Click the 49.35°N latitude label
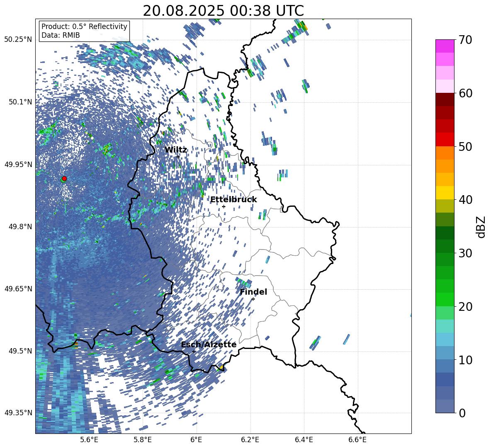Image resolution: width=491 pixels, height=448 pixels. (x=18, y=413)
